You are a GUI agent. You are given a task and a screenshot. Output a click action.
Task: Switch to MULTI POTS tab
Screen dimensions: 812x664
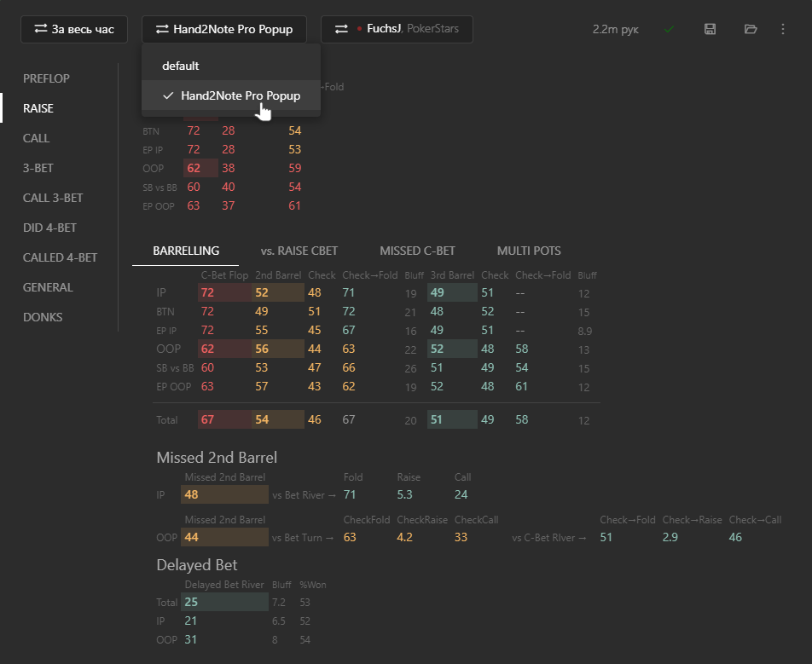[529, 251]
